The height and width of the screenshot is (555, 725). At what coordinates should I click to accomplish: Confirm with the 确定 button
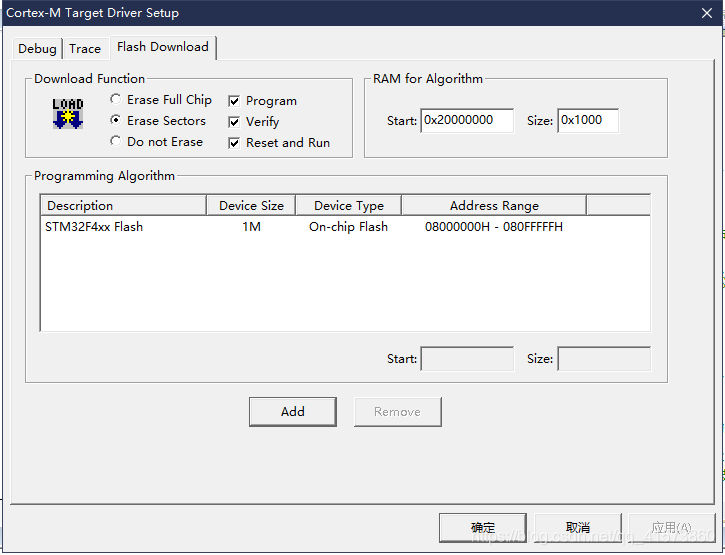483,528
